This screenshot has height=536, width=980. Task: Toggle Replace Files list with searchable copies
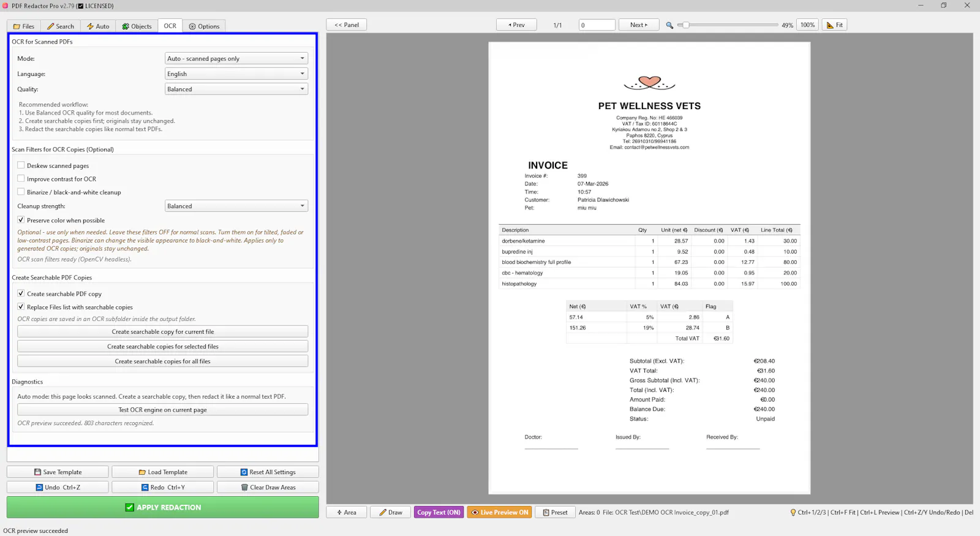pos(21,307)
